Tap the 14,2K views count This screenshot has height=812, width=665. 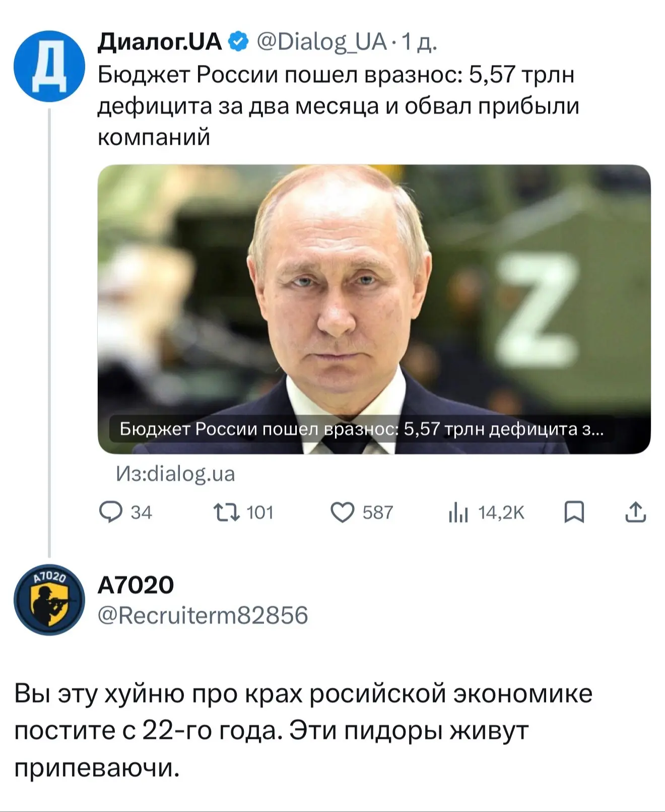(x=501, y=513)
